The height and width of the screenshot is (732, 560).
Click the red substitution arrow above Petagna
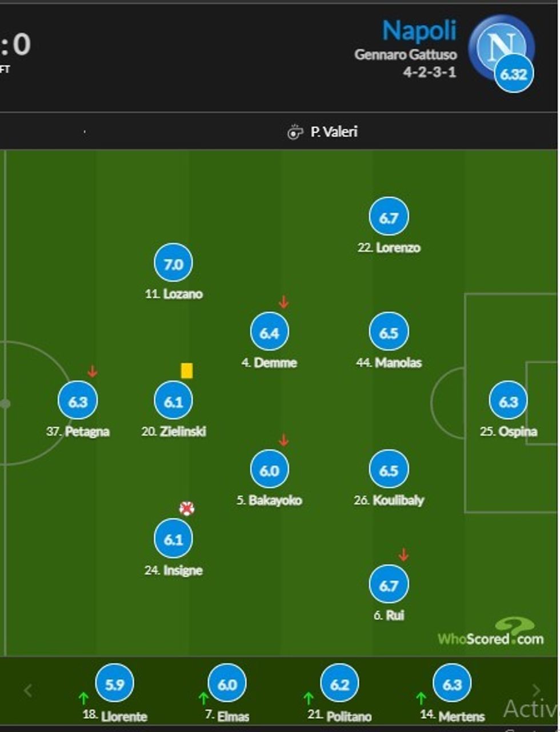pos(93,372)
